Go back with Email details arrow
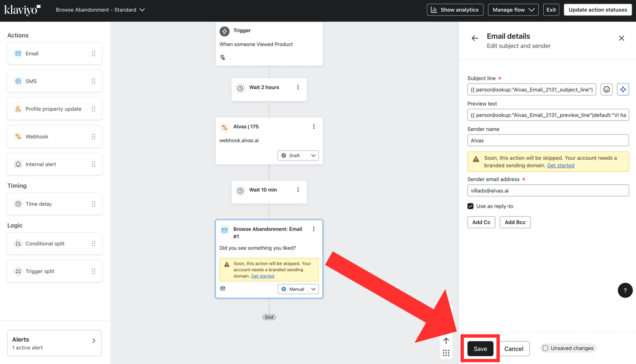The image size is (636, 364). pos(475,38)
